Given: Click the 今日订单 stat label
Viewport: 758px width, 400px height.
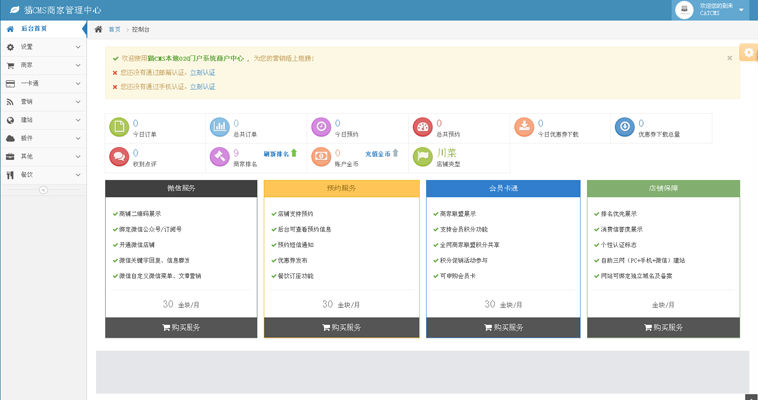Looking at the screenshot, I should [x=145, y=134].
